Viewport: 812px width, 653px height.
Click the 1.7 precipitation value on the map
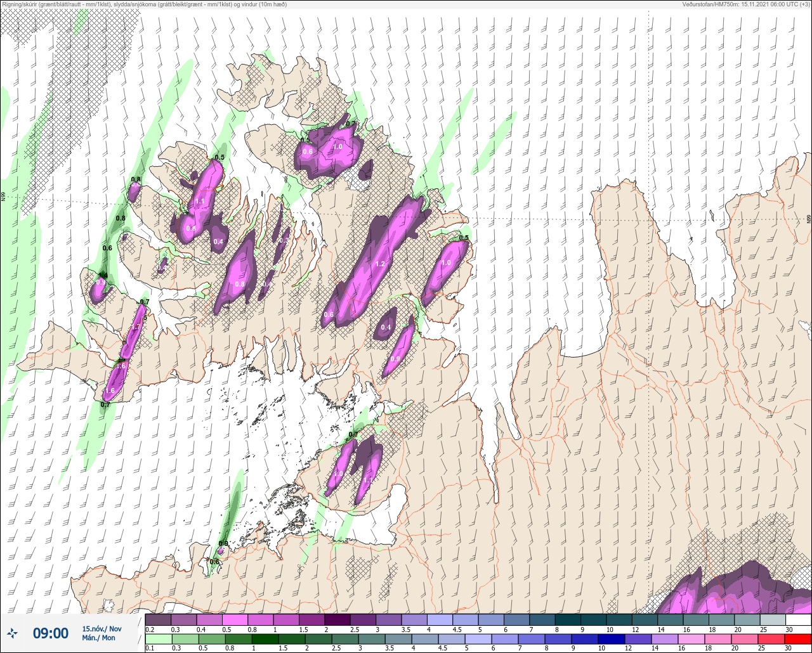136,326
